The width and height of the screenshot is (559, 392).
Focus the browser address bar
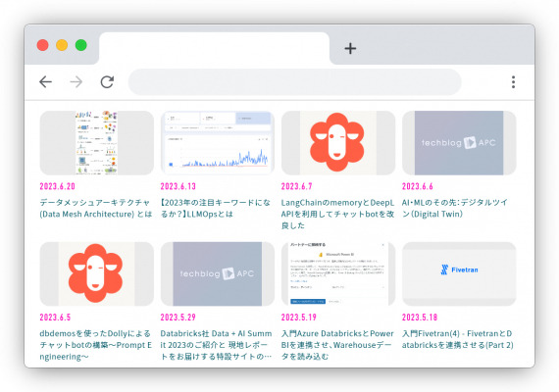(x=295, y=82)
